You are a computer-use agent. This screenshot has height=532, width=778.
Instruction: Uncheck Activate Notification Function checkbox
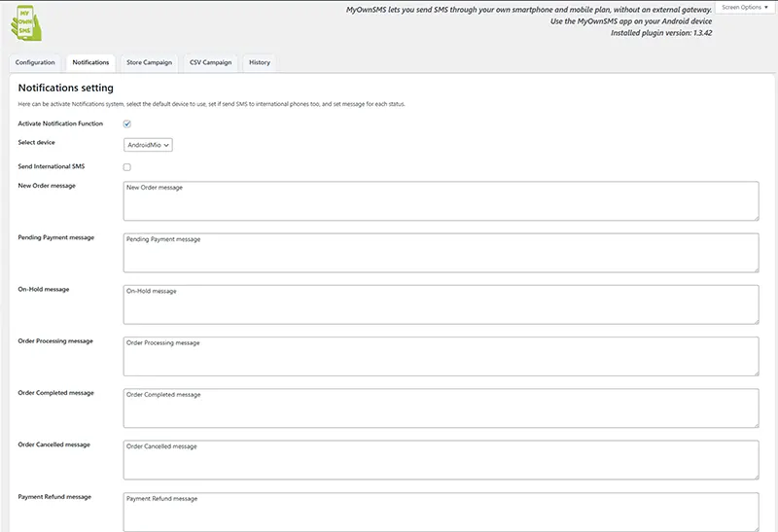pyautogui.click(x=126, y=124)
